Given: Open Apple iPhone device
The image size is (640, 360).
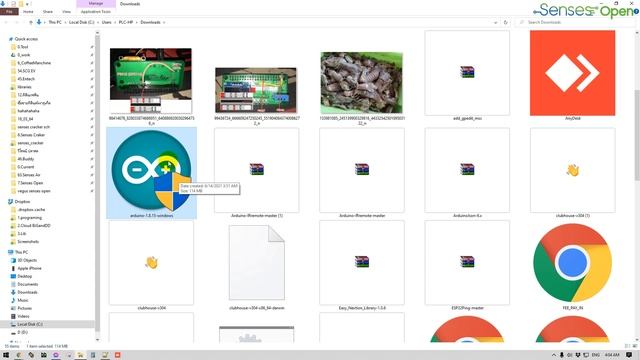Looking at the screenshot, I should [29, 269].
